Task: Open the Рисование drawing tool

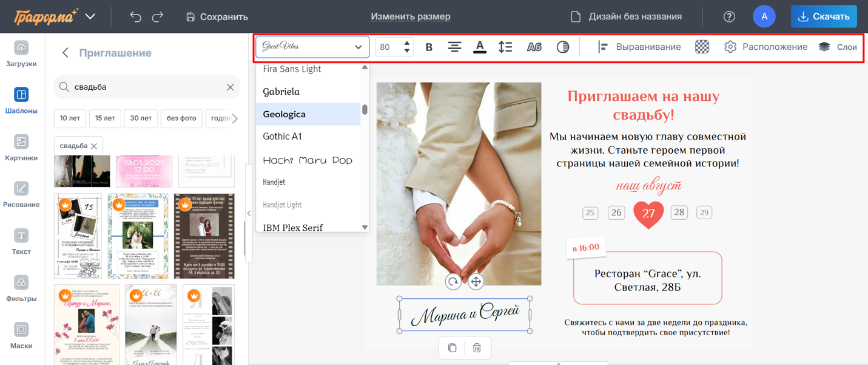Action: pos(21,194)
